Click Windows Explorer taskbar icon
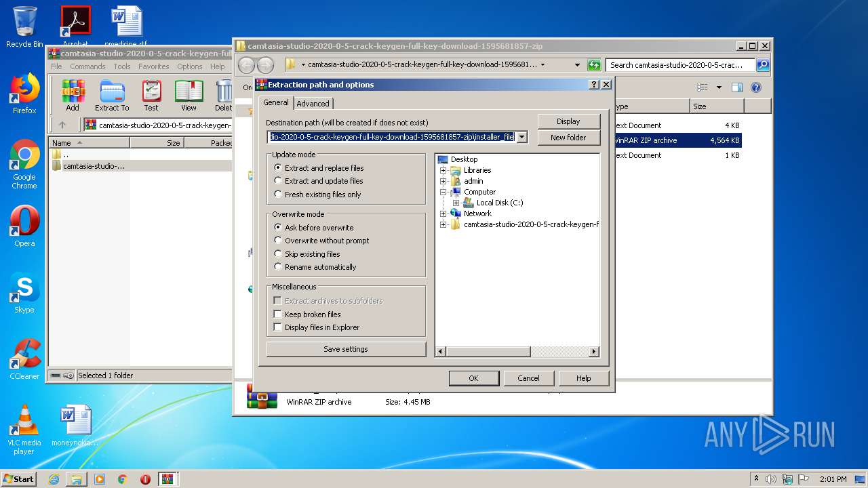The width and height of the screenshot is (868, 488). pos(77,479)
